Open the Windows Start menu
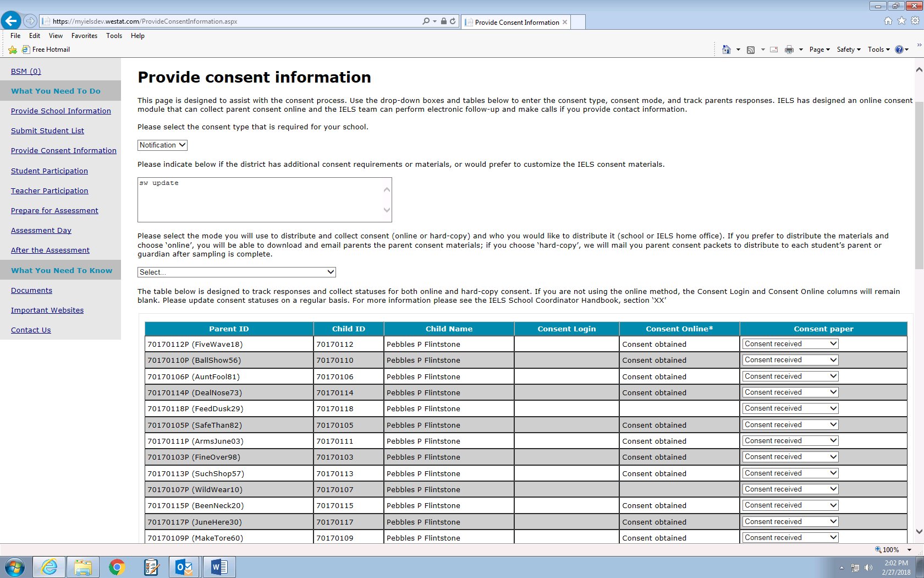This screenshot has height=578, width=924. coord(15,567)
